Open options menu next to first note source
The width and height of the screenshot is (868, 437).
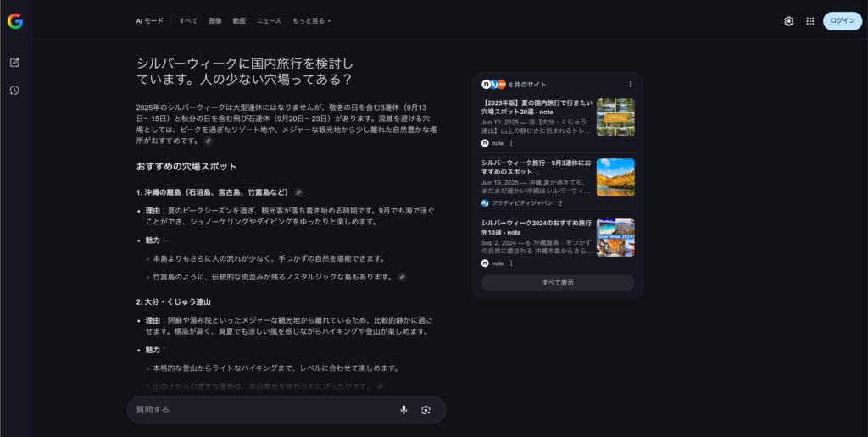pos(511,143)
